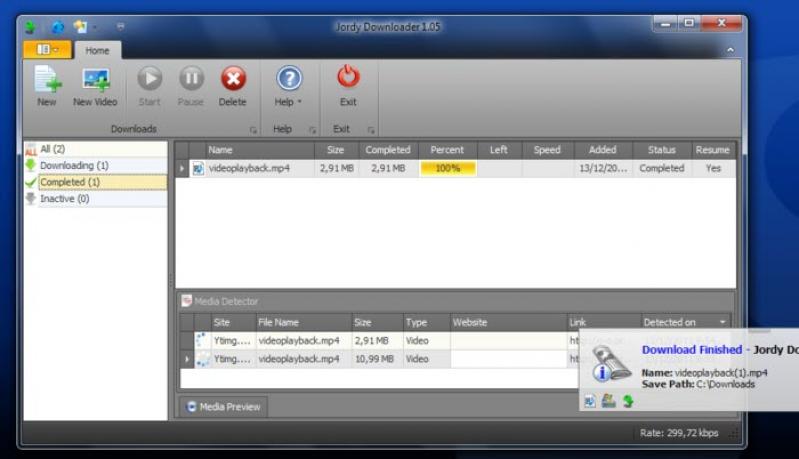This screenshot has height=459, width=799.
Task: Select the Completed (1) category
Action: coord(96,182)
